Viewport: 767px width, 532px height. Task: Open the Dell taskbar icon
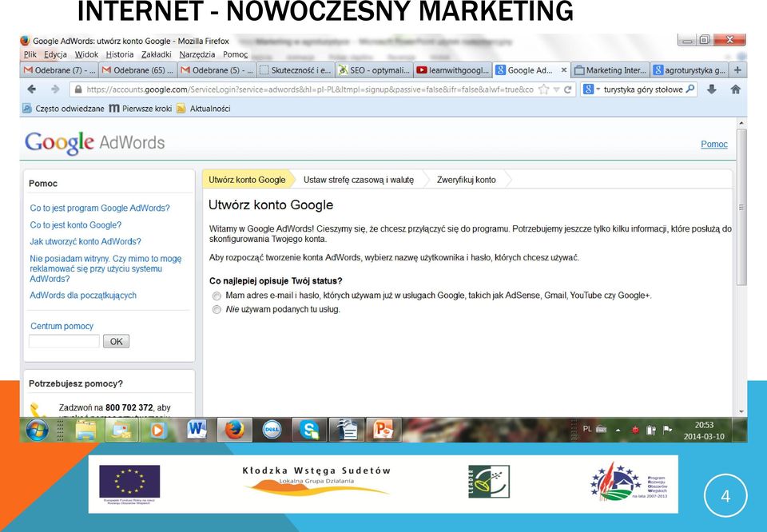click(x=272, y=431)
